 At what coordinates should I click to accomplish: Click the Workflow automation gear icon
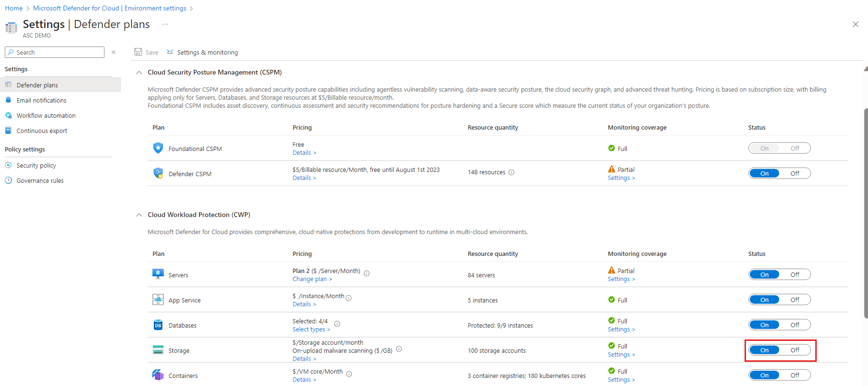point(8,115)
